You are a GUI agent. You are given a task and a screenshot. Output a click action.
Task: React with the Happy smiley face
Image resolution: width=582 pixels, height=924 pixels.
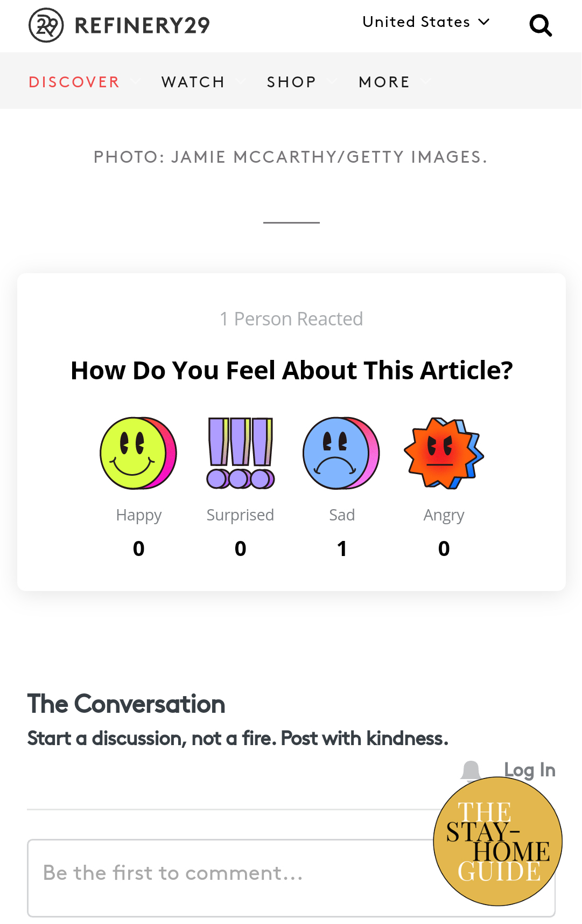click(138, 453)
